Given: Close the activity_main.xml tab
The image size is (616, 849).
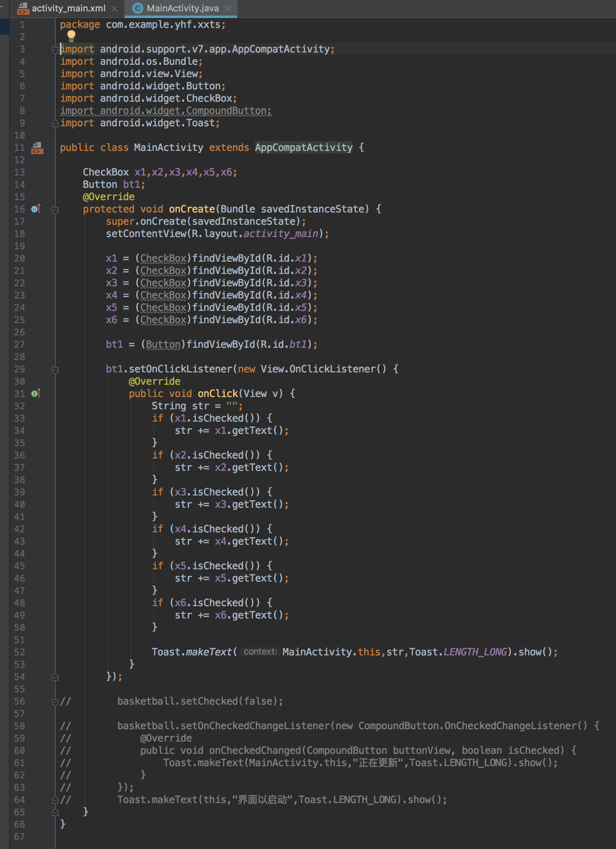Looking at the screenshot, I should point(114,8).
